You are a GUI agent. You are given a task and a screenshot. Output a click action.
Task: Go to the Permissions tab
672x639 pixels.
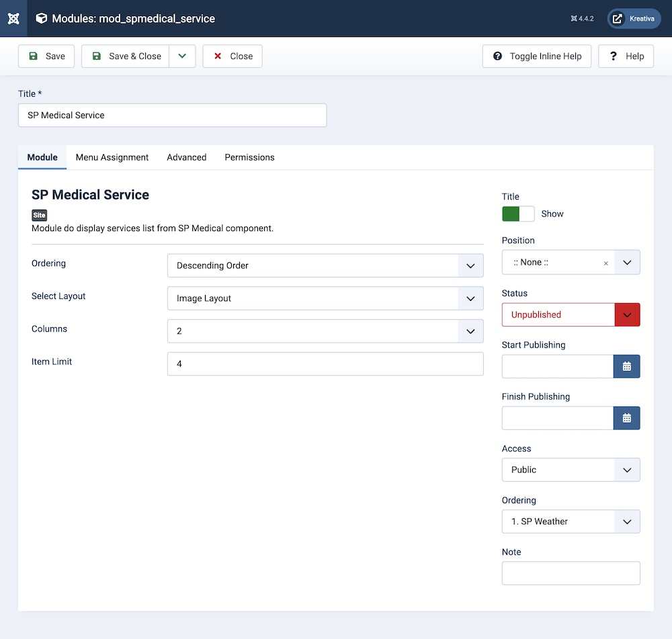249,157
